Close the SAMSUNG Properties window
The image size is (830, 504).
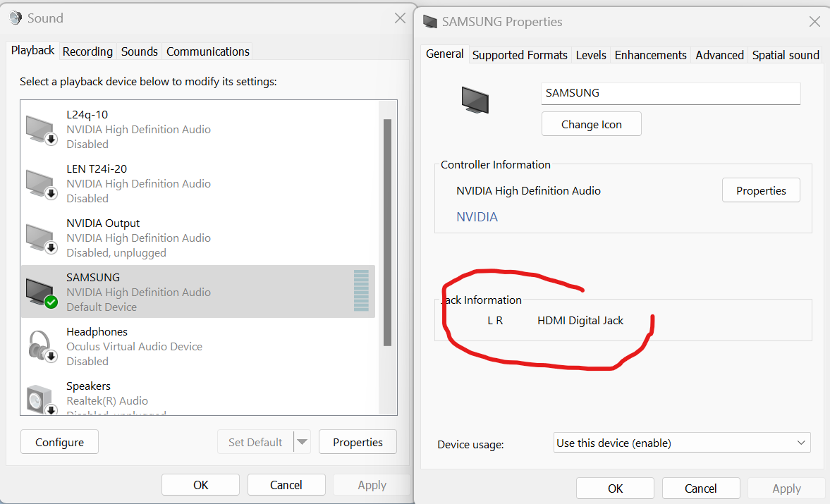814,22
